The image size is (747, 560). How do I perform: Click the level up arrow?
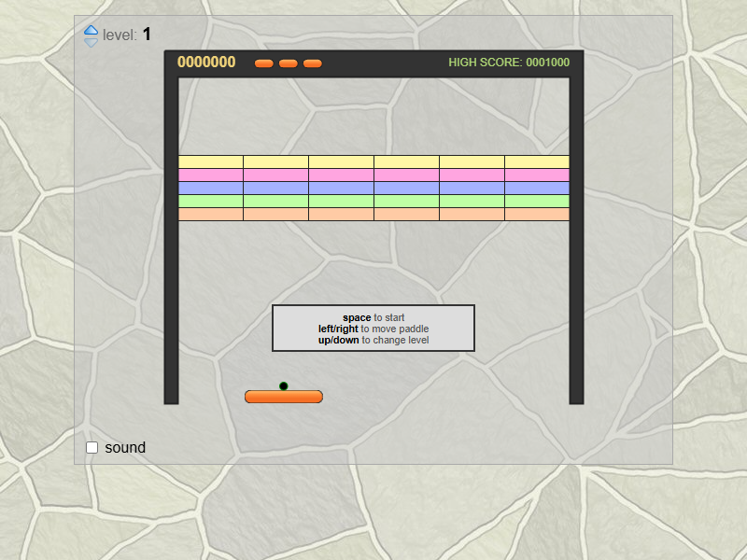[91, 31]
